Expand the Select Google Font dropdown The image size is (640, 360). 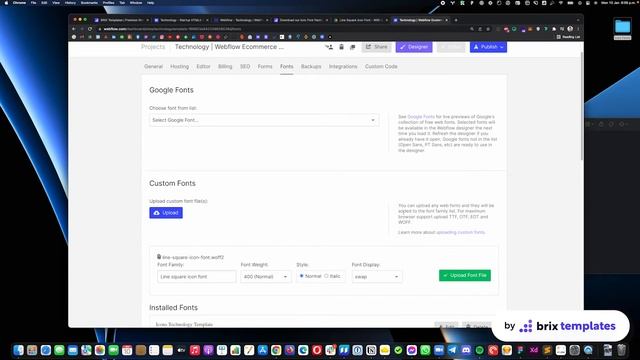(x=264, y=120)
